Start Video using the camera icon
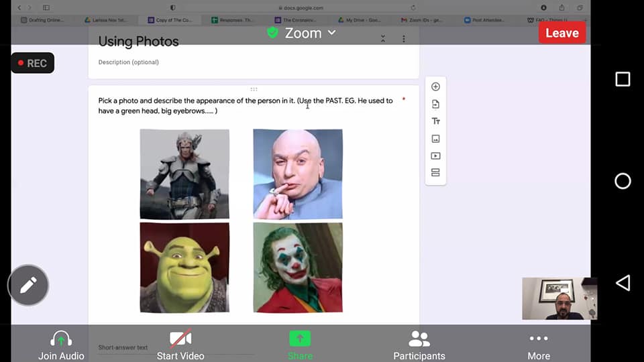 coord(180,339)
